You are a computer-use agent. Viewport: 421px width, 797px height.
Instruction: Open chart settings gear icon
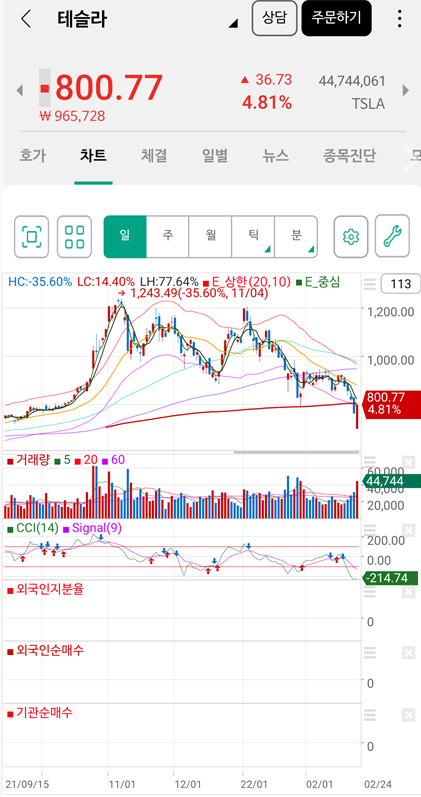[x=350, y=237]
